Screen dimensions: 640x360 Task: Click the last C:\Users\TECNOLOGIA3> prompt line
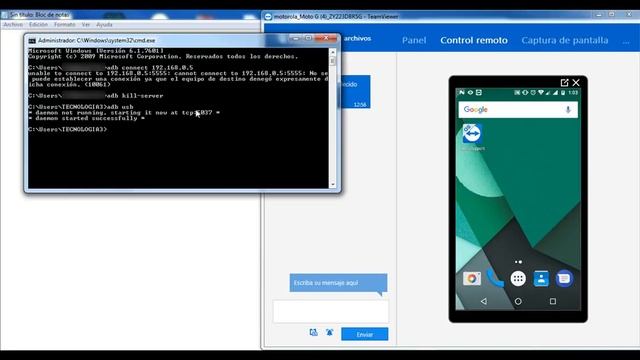click(x=68, y=129)
